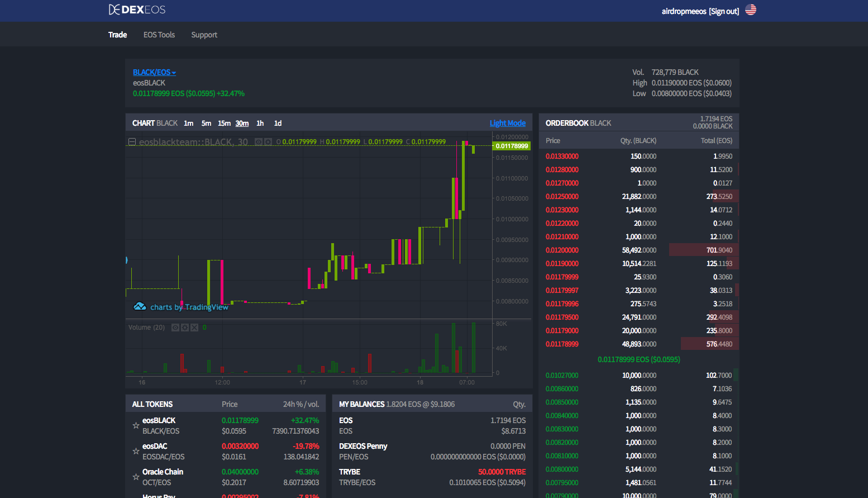Click ask price 0.01330000 in orderbook
This screenshot has width=868, height=498.
click(x=562, y=156)
